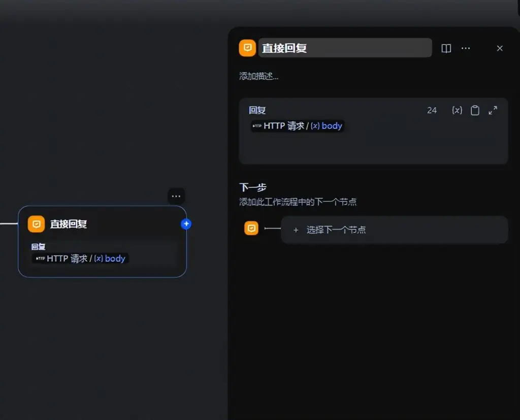Expand the reply variable picker in 回复 field

[x=457, y=110]
